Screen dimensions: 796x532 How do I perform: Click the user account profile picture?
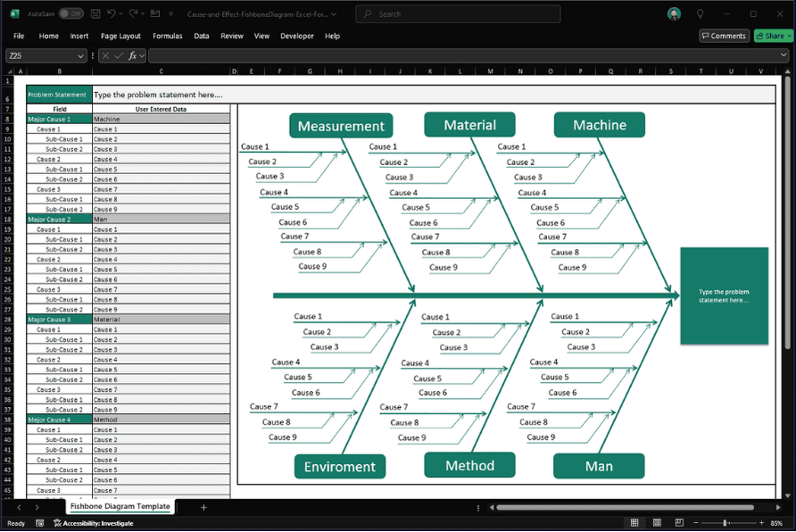coord(674,14)
